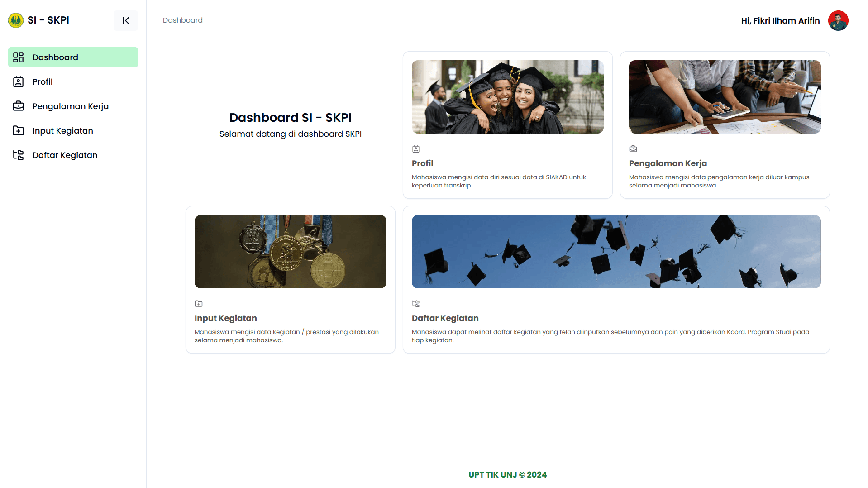Select Daftar Kegiatan from the sidebar menu
The image size is (868, 488).
click(x=65, y=155)
